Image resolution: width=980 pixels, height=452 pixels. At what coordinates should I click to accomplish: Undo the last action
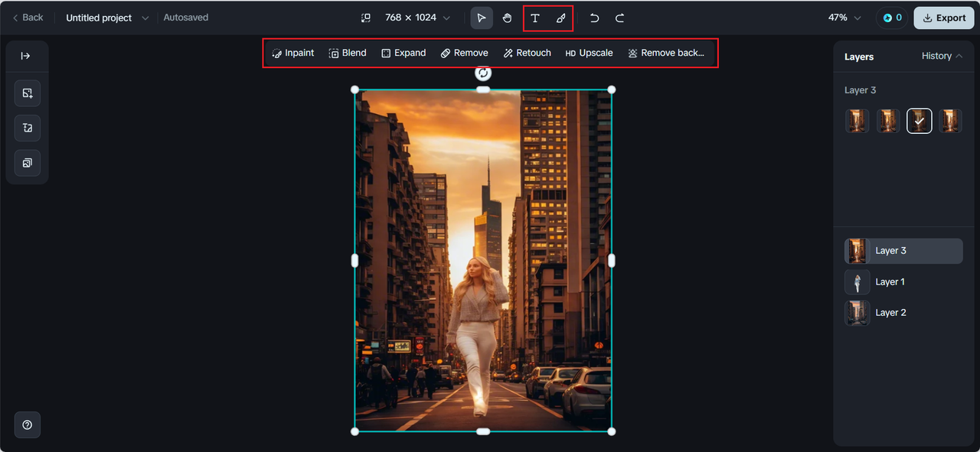click(x=594, y=18)
